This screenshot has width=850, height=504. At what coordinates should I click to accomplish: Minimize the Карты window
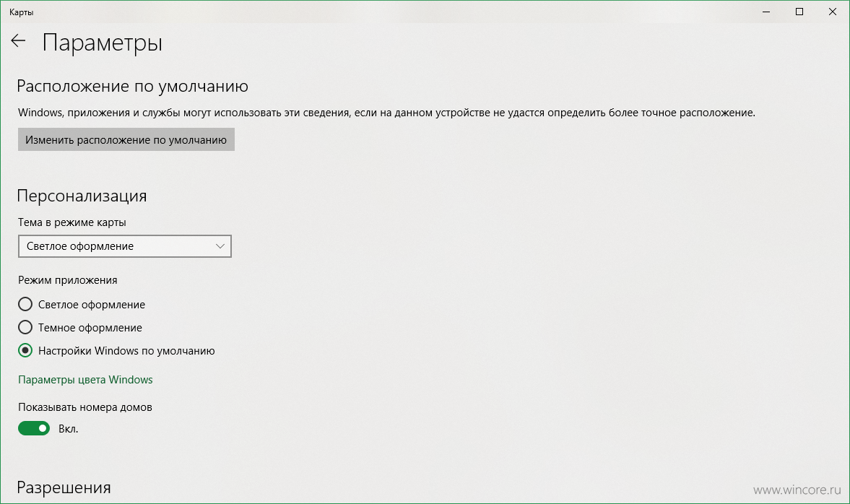(x=766, y=12)
